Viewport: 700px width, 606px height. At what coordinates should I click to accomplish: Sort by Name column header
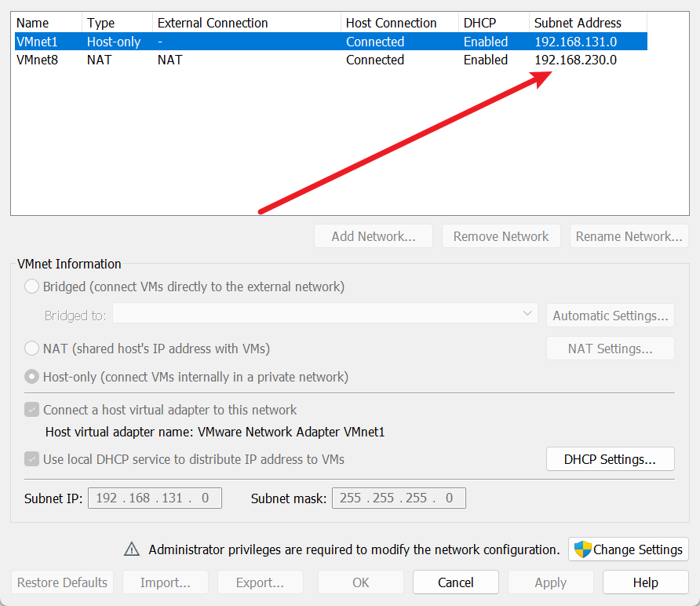click(x=48, y=23)
